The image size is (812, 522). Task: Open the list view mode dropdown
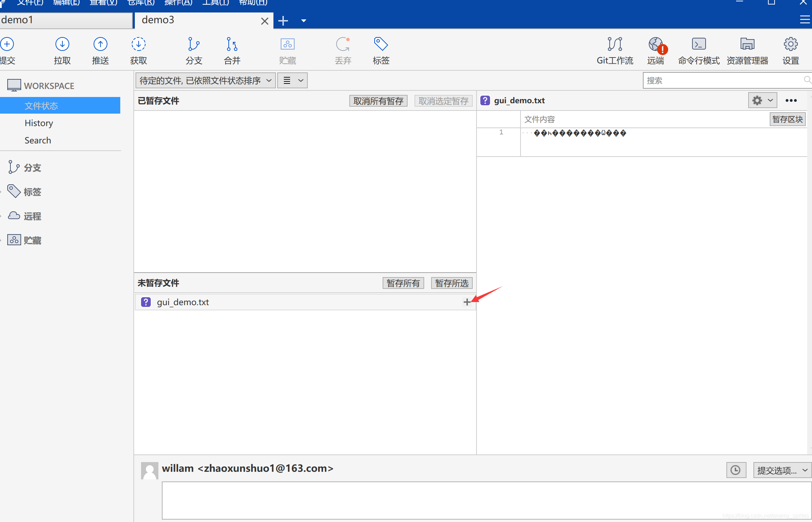pyautogui.click(x=293, y=80)
